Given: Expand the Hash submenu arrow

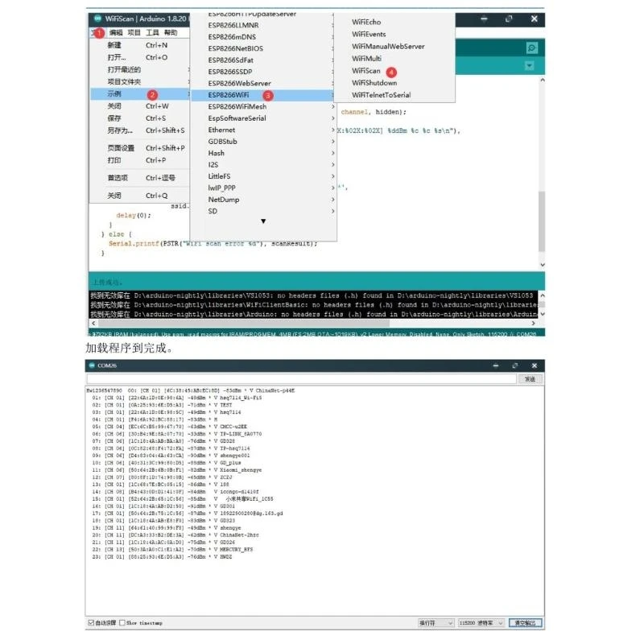Looking at the screenshot, I should coord(333,153).
